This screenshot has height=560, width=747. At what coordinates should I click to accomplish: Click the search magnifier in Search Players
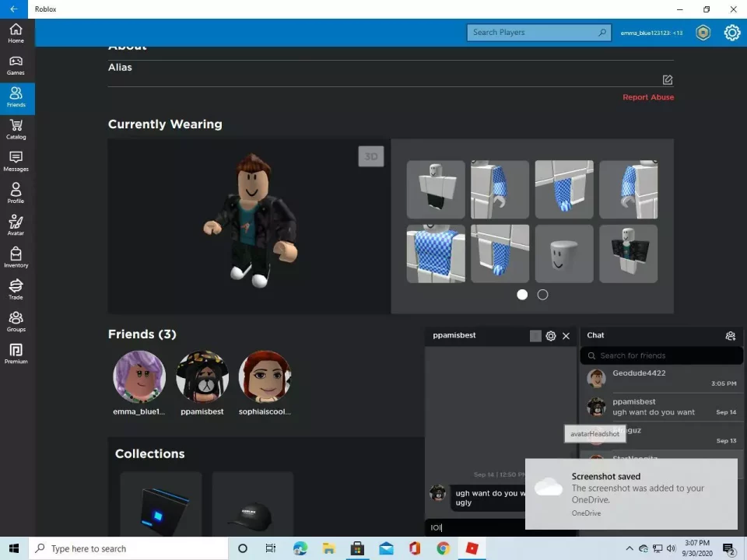(x=602, y=33)
